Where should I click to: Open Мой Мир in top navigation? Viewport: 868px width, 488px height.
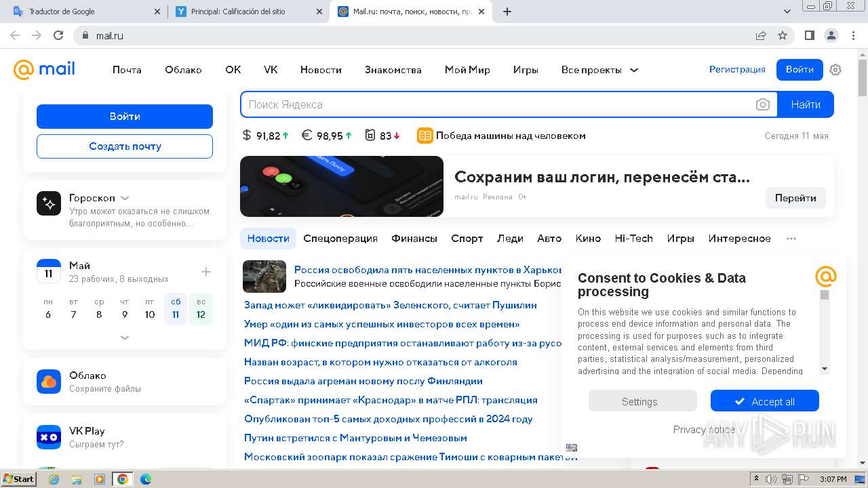pyautogui.click(x=467, y=70)
